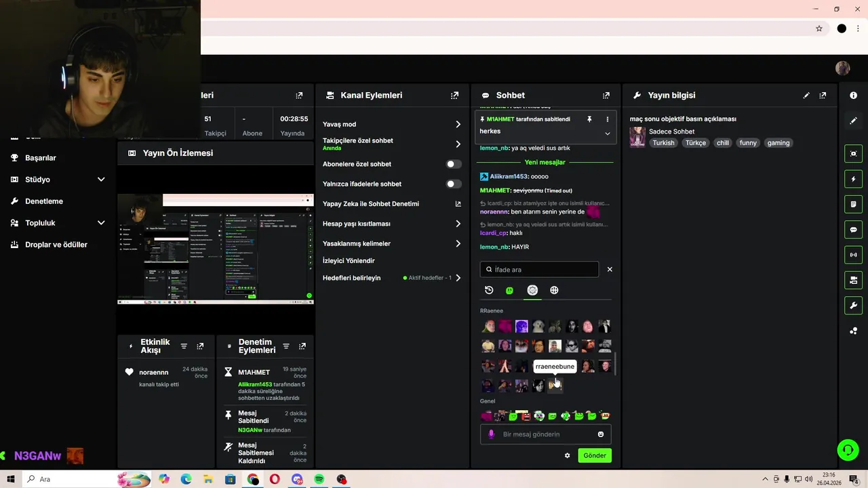Open Başarılar in left sidebar
The image size is (868, 488).
41,158
